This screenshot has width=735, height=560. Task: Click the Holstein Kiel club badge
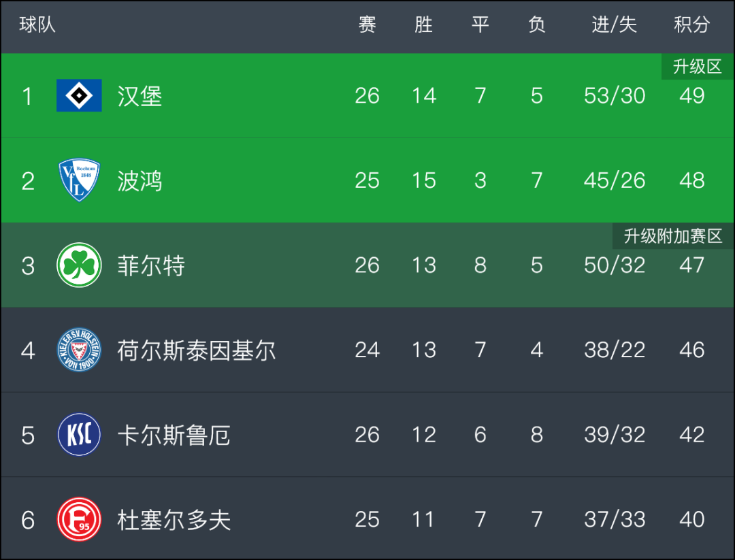point(79,350)
